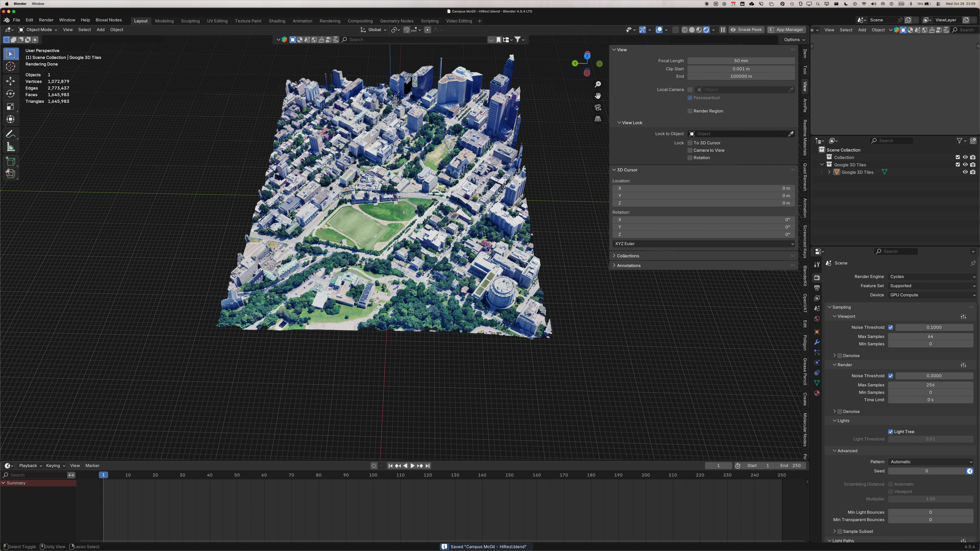Click the App Manager button
Viewport: 980px width, 551px height.
click(x=786, y=30)
